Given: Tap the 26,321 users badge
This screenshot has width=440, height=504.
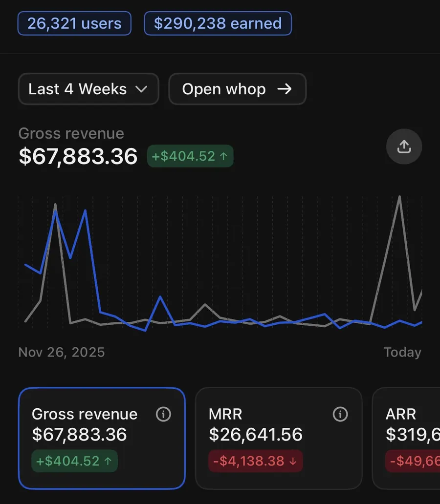Looking at the screenshot, I should 74,23.
